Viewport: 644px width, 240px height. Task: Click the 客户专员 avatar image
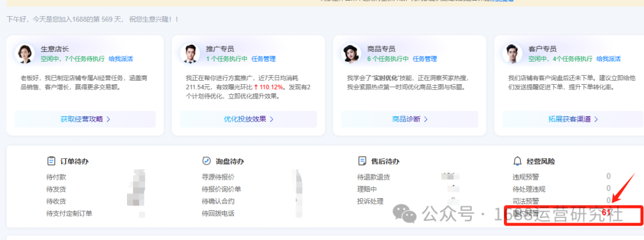point(512,53)
